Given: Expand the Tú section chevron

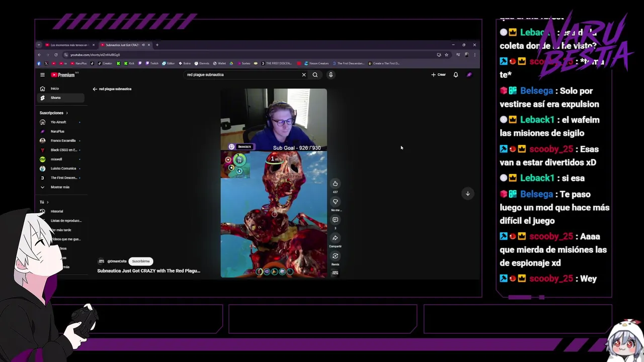Looking at the screenshot, I should (47, 202).
